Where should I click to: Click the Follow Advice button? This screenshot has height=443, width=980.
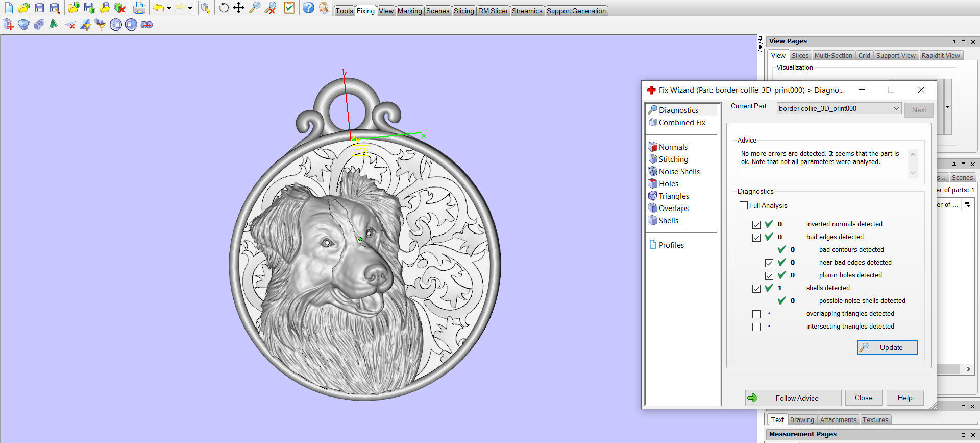(x=793, y=398)
